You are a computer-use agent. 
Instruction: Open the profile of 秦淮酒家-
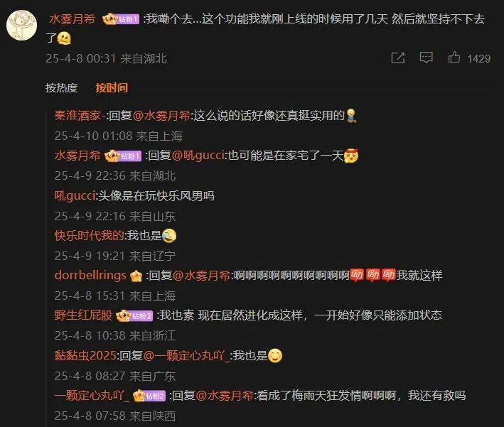80,116
